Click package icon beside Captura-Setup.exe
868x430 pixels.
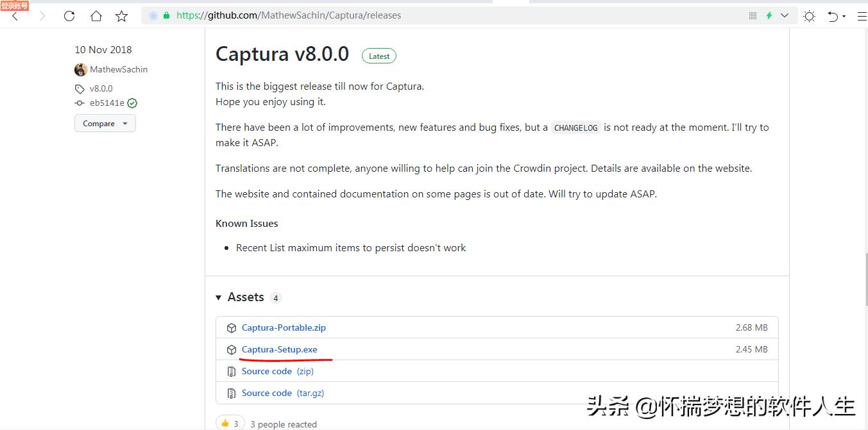point(232,350)
